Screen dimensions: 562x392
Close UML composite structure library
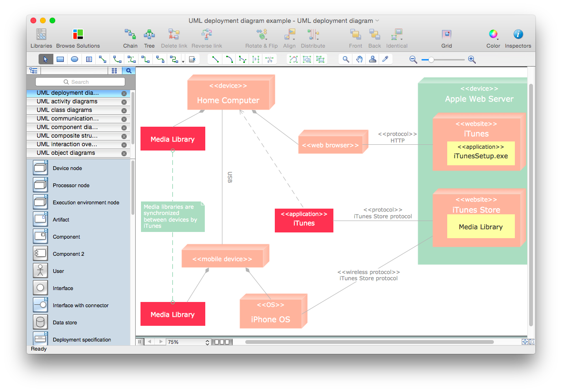coord(124,136)
